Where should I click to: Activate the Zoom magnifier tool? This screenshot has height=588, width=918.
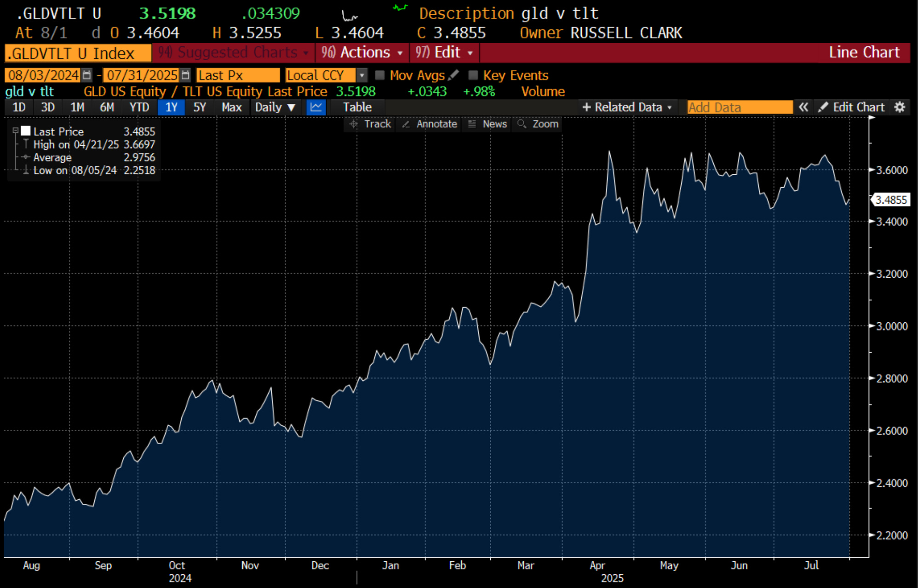[x=537, y=124]
